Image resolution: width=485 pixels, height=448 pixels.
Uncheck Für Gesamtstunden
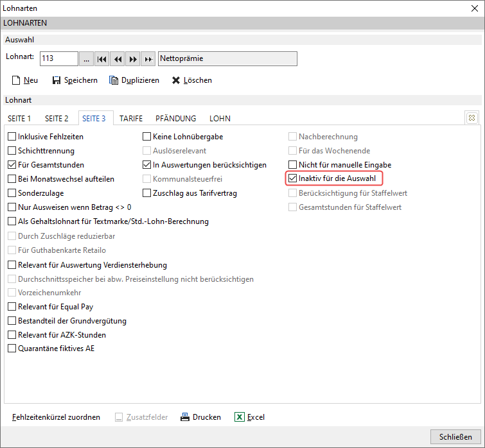pos(12,165)
